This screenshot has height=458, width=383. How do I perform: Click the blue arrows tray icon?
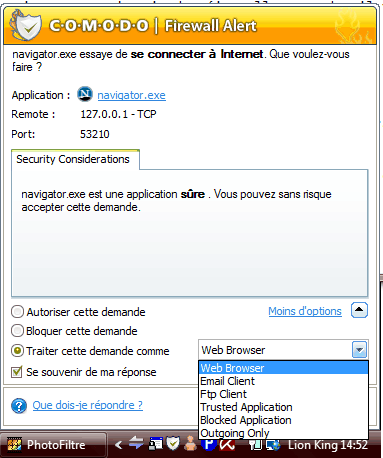tap(136, 443)
